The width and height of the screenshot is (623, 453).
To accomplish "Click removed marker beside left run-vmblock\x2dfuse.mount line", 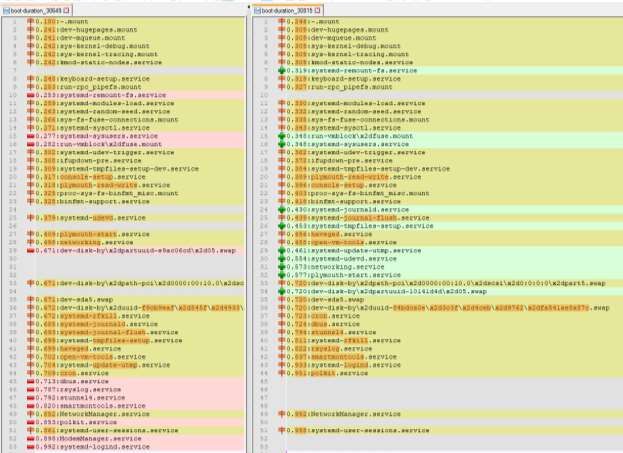I will click(31, 144).
